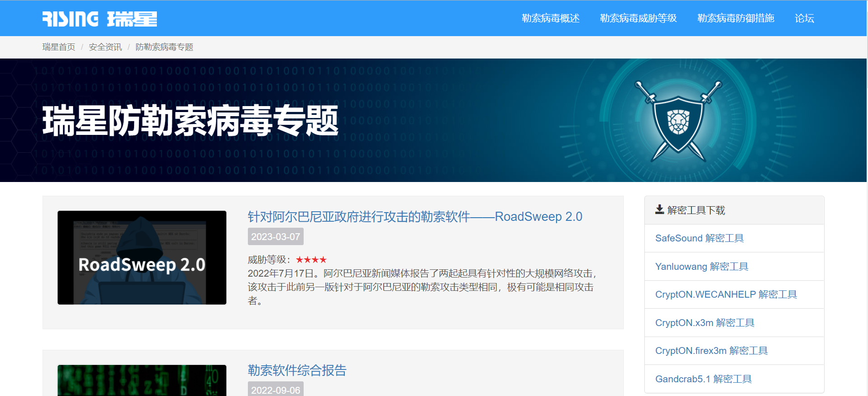The image size is (868, 396).
Task: Download CryptON.WECANHELP 解密工具
Action: click(726, 294)
